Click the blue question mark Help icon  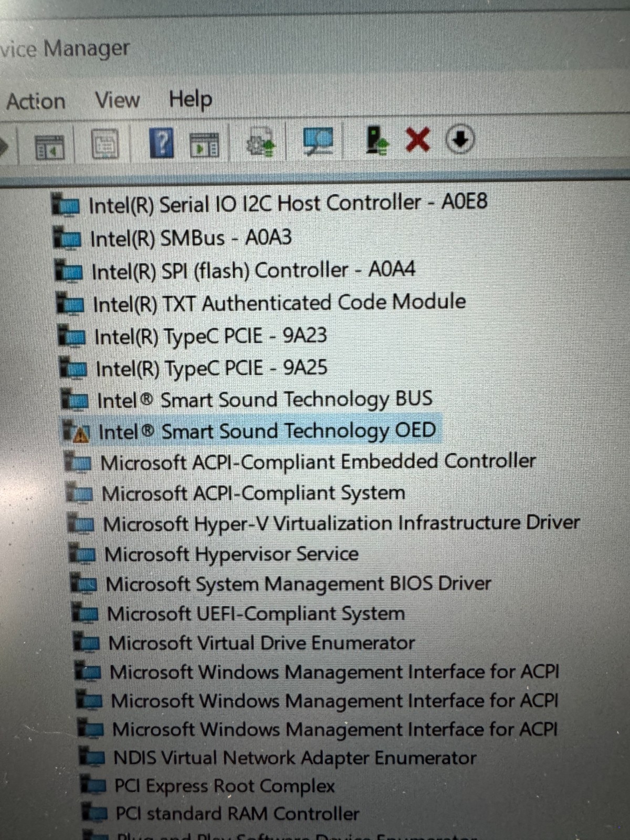162,142
